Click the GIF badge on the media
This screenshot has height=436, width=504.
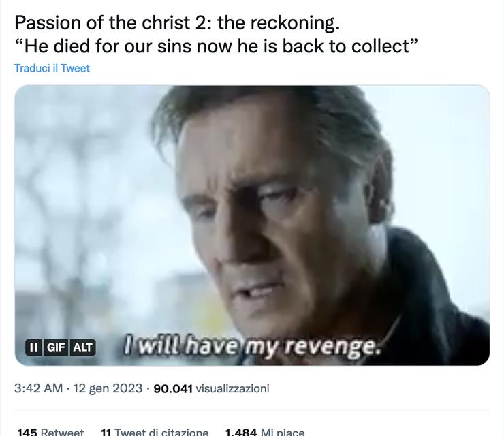coord(54,347)
